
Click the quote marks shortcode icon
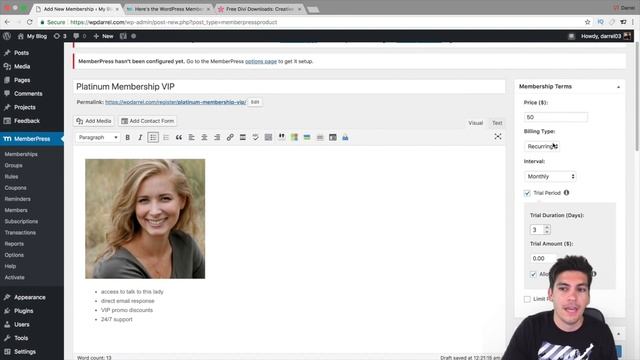281,137
